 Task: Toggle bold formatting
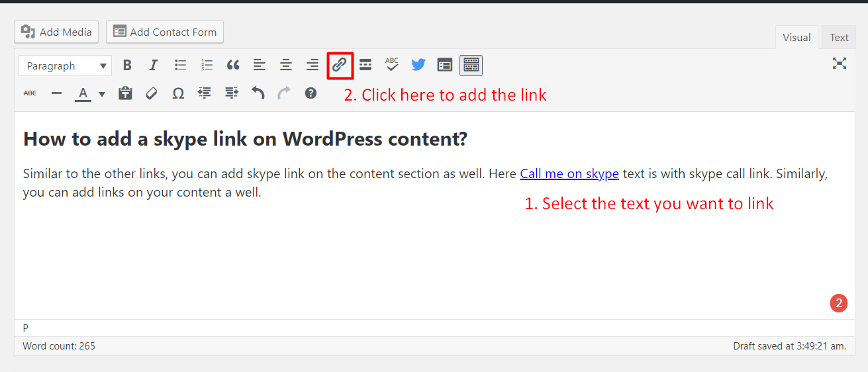pyautogui.click(x=127, y=65)
